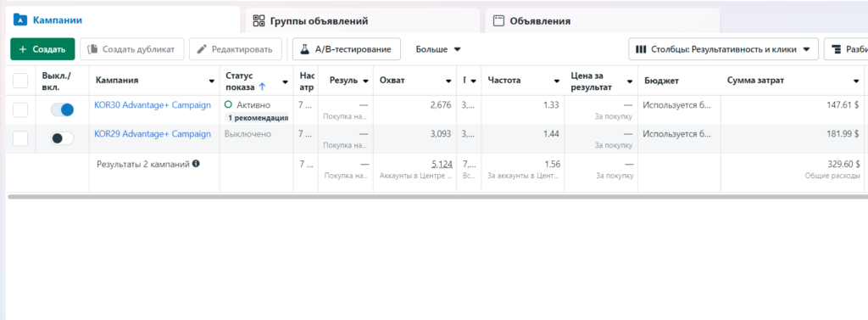Screen dimensions: 868x320
Task: Turn off the KOR30 campaign toggle
Action: pyautogui.click(x=62, y=109)
